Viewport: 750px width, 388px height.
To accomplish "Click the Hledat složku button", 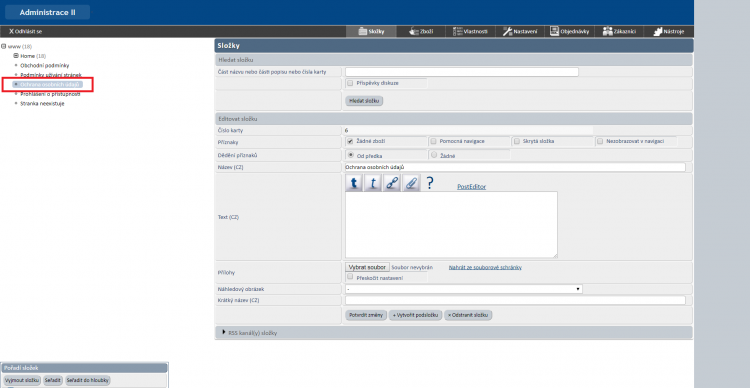I will (x=364, y=101).
